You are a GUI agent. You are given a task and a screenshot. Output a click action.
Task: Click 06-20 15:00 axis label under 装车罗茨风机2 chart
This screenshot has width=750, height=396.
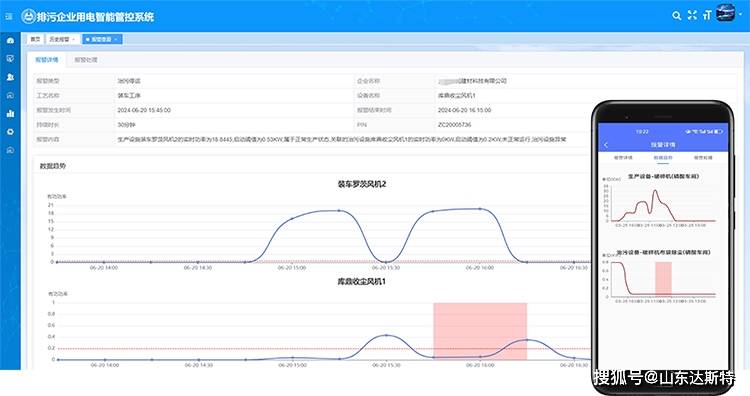point(292,268)
